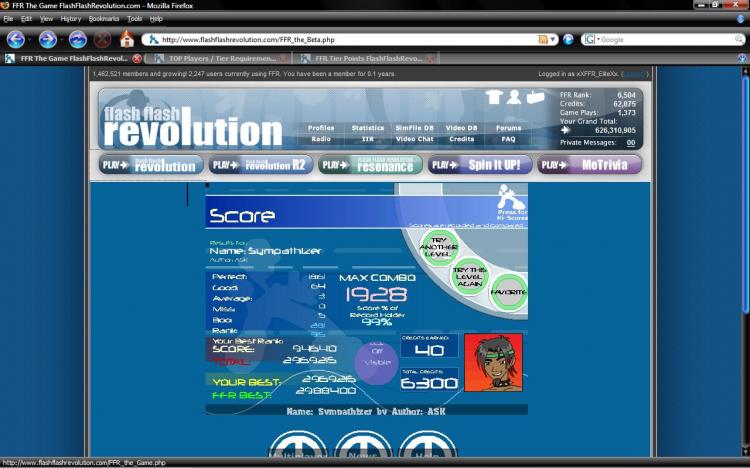Screen dimensions: 750x468
Task: Click the Try This Level Again button
Action: pyautogui.click(x=470, y=277)
